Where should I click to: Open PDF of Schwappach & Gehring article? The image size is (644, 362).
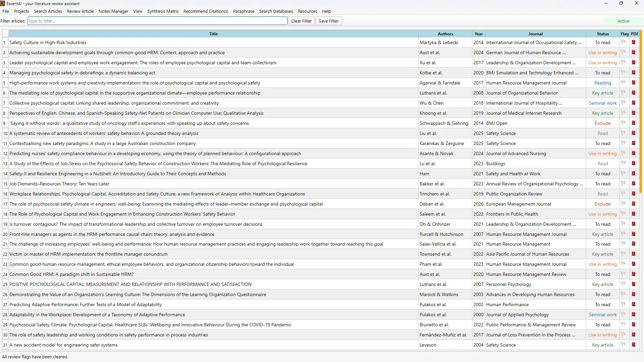tap(634, 123)
